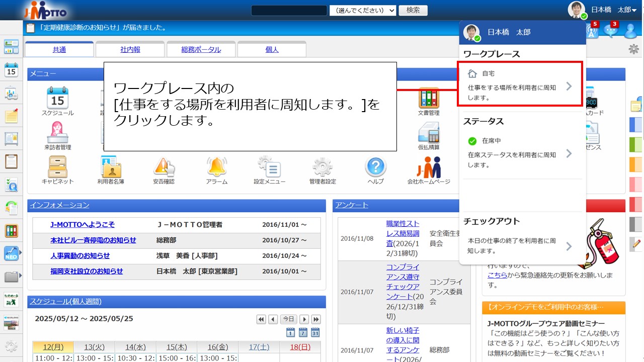Open the search category dropdown

pos(363,11)
